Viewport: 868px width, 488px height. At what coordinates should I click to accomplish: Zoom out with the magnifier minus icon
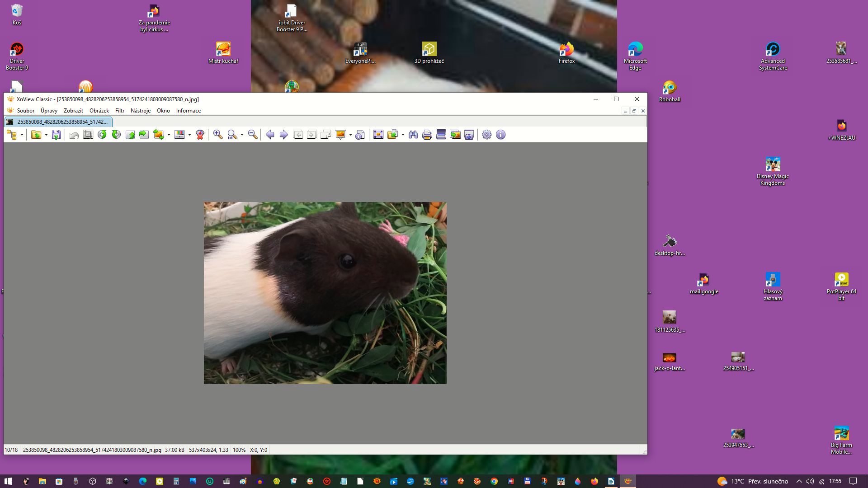click(x=253, y=135)
